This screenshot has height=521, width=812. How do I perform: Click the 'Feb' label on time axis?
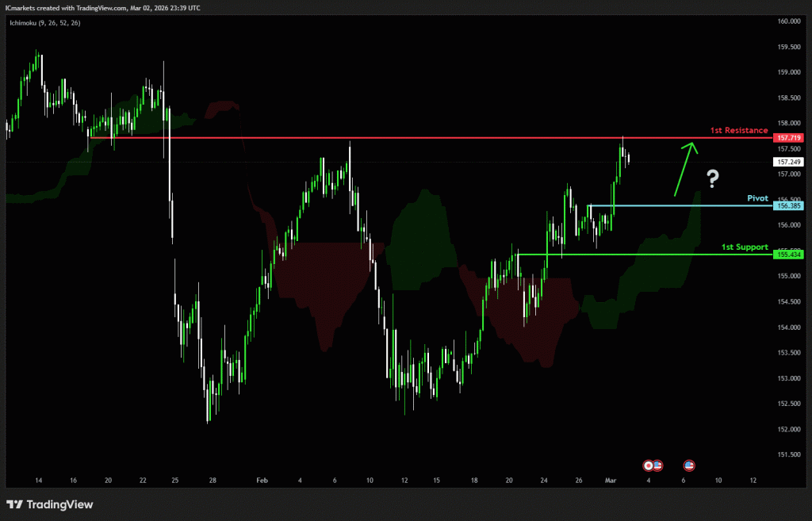click(262, 481)
